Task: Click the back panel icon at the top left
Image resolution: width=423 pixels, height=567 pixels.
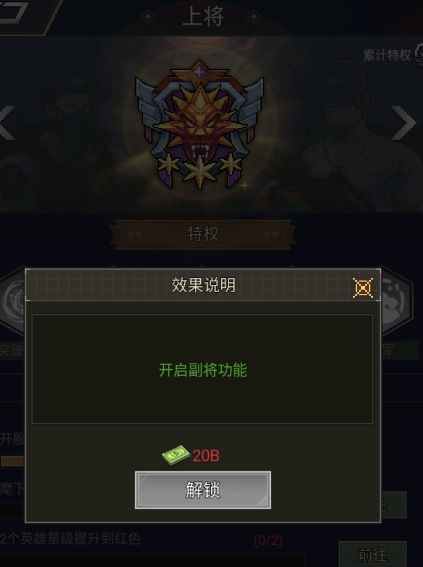Action: (x=25, y=16)
